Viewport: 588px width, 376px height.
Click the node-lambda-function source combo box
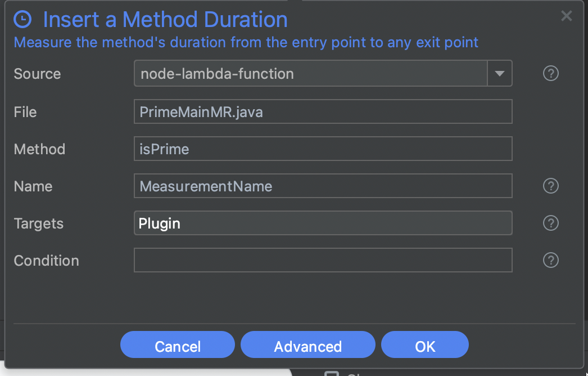tap(310, 73)
